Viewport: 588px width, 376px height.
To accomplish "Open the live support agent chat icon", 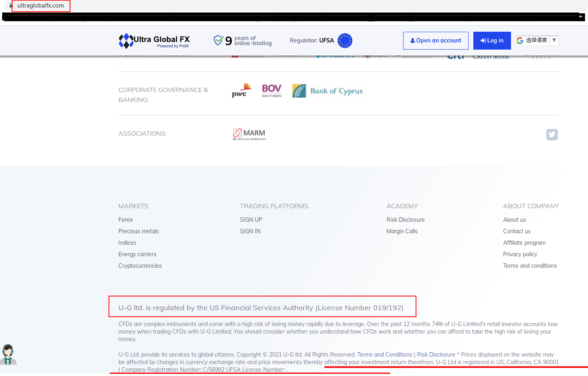I will click(x=8, y=354).
